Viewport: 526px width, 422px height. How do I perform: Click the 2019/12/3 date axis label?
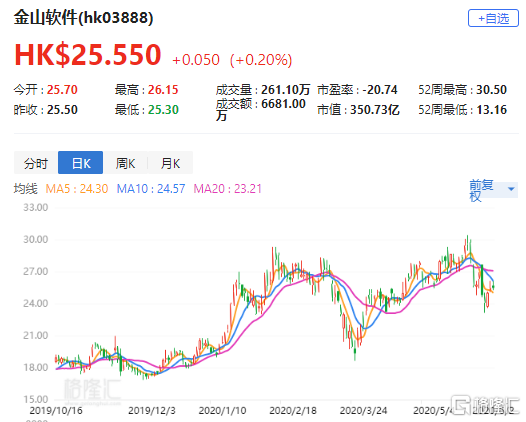click(x=152, y=411)
